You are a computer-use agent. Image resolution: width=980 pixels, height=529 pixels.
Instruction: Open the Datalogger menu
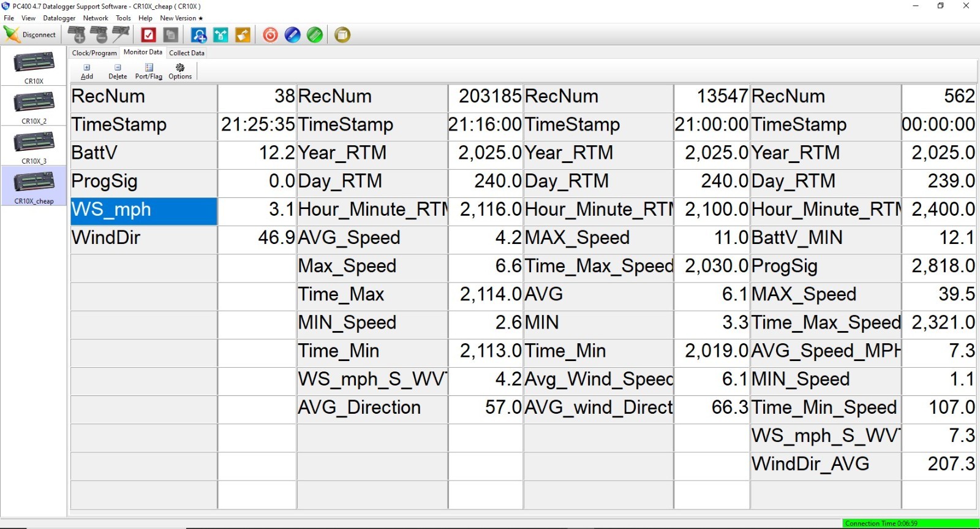click(x=59, y=18)
